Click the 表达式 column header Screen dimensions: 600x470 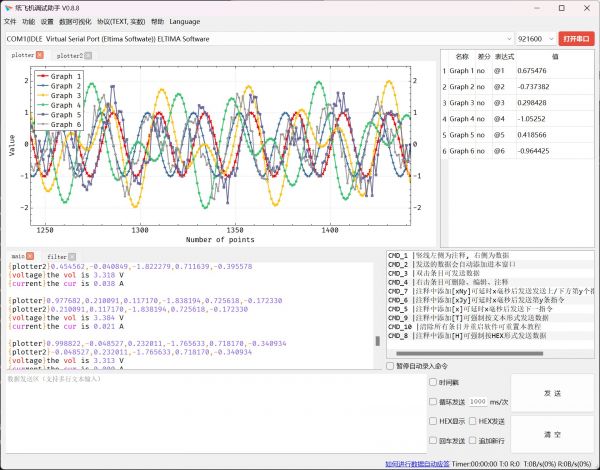[504, 57]
